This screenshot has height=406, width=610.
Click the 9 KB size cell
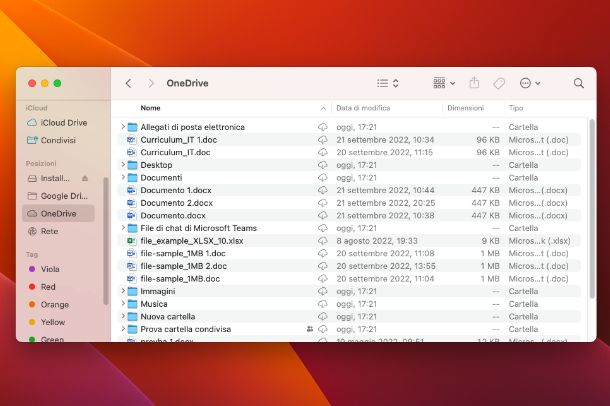coord(490,241)
